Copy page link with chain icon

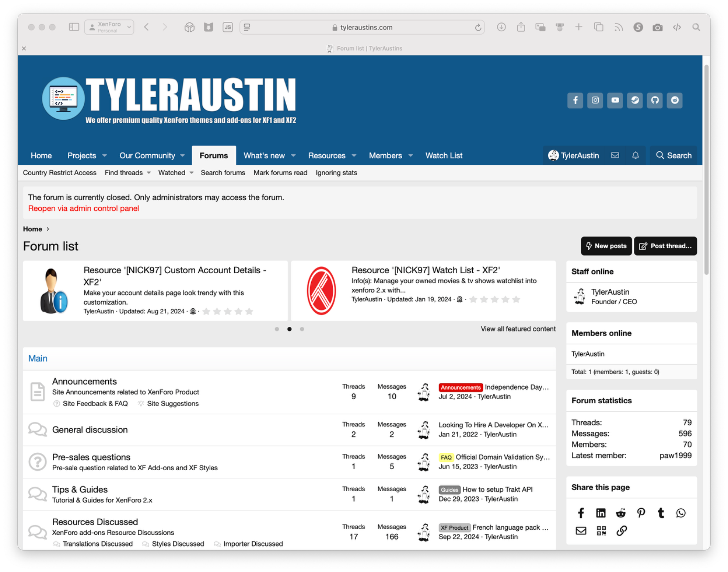[622, 531]
